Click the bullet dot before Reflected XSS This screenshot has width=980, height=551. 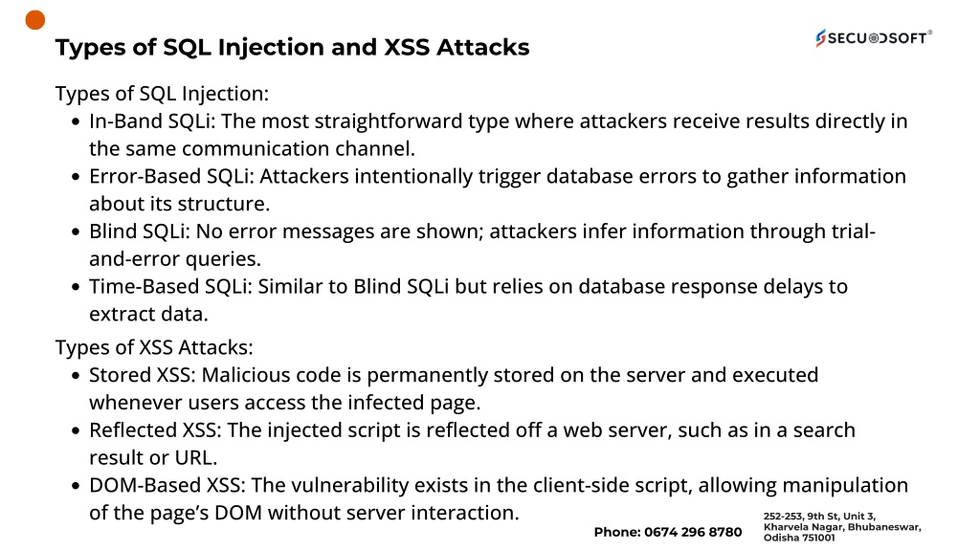tap(76, 430)
